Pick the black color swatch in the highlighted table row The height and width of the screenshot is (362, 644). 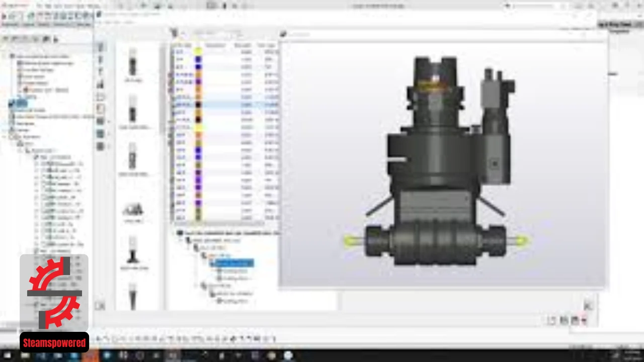[x=198, y=105]
